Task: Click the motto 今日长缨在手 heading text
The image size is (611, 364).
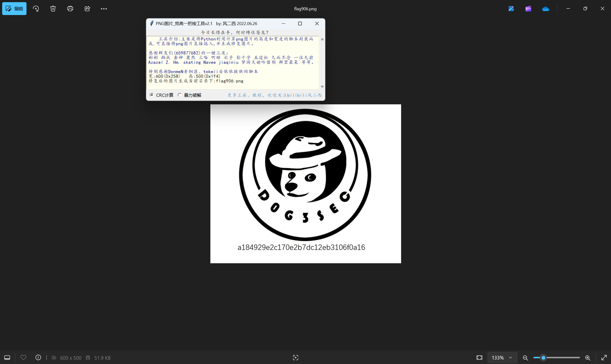Action: 235,32
